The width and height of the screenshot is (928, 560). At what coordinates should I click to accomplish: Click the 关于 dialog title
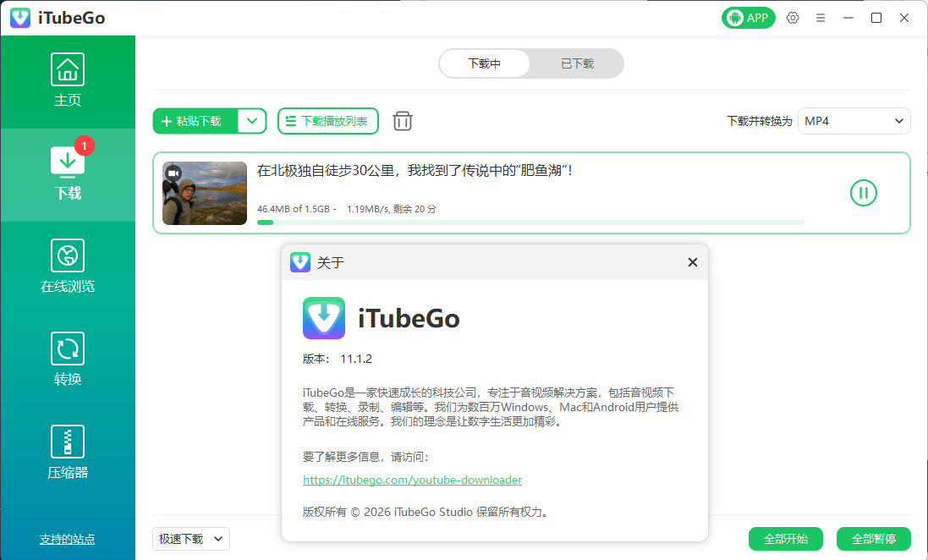pyautogui.click(x=331, y=262)
